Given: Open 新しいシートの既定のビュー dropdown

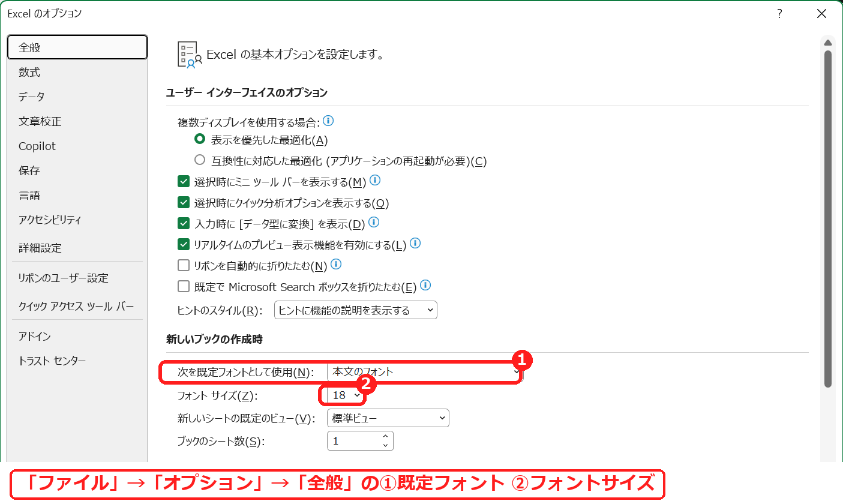Looking at the screenshot, I should click(388, 418).
